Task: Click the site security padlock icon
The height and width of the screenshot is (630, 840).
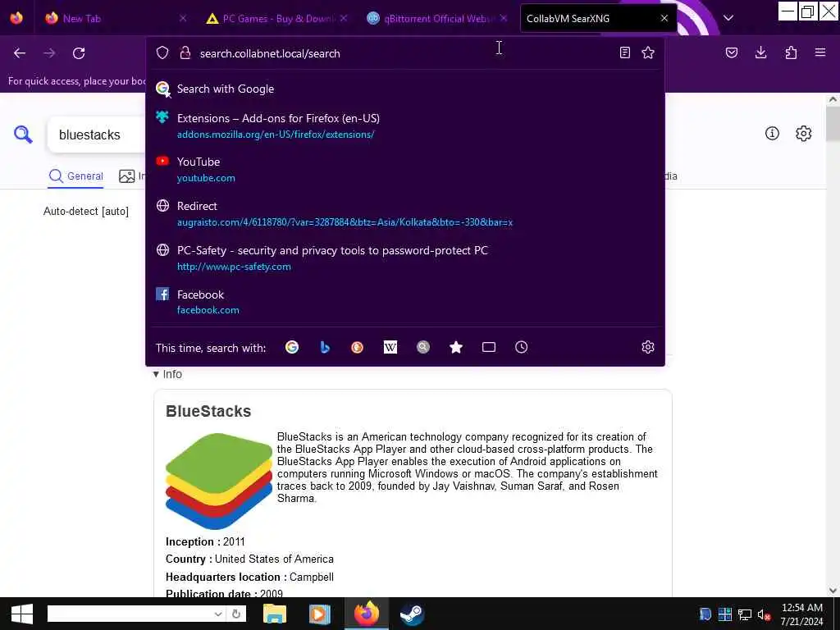Action: [185, 53]
